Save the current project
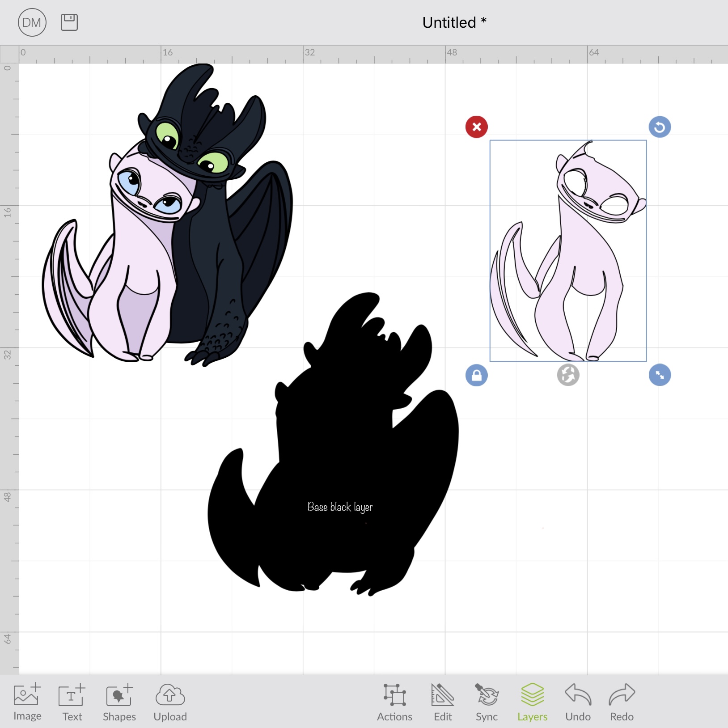 69,22
